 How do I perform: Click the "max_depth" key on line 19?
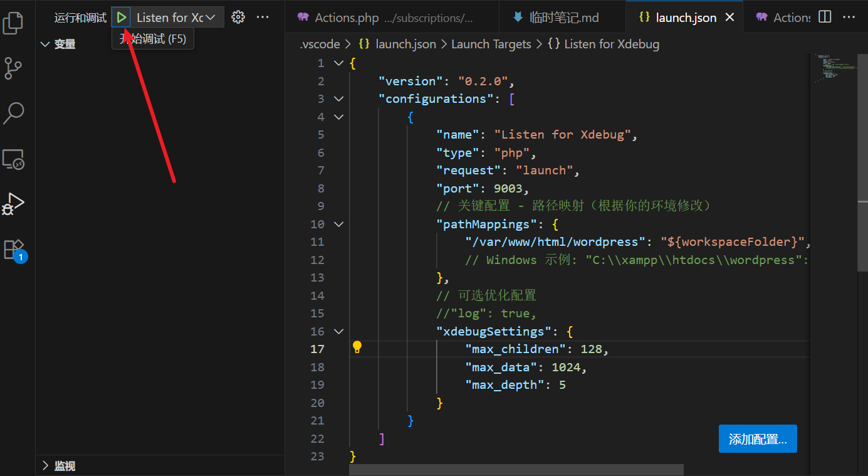point(505,385)
